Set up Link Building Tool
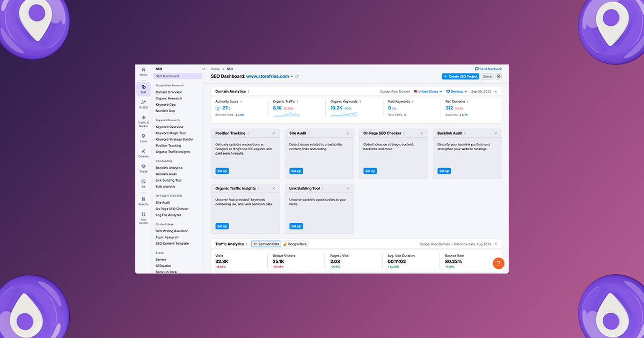 (x=296, y=226)
